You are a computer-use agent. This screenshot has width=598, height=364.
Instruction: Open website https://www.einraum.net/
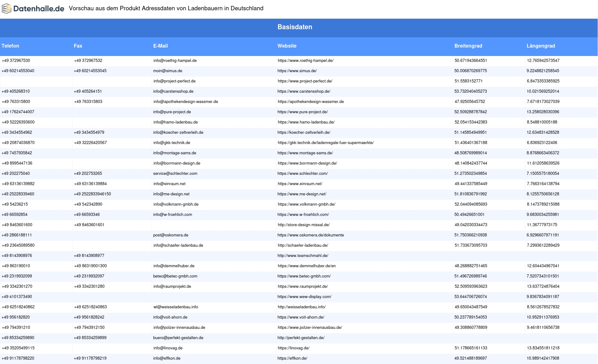300,184
